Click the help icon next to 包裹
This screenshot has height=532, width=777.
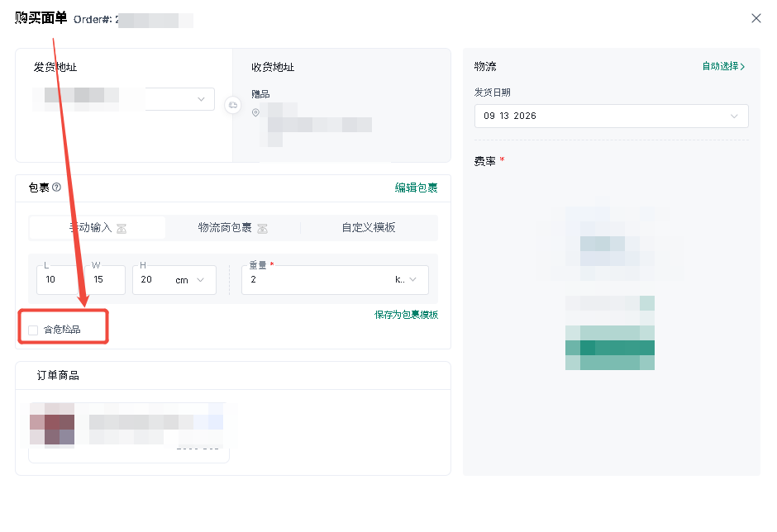(56, 188)
